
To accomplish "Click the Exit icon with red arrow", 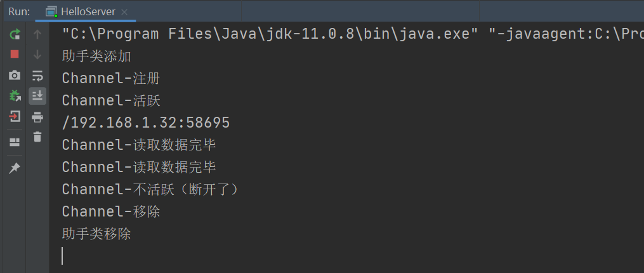I will click(14, 117).
